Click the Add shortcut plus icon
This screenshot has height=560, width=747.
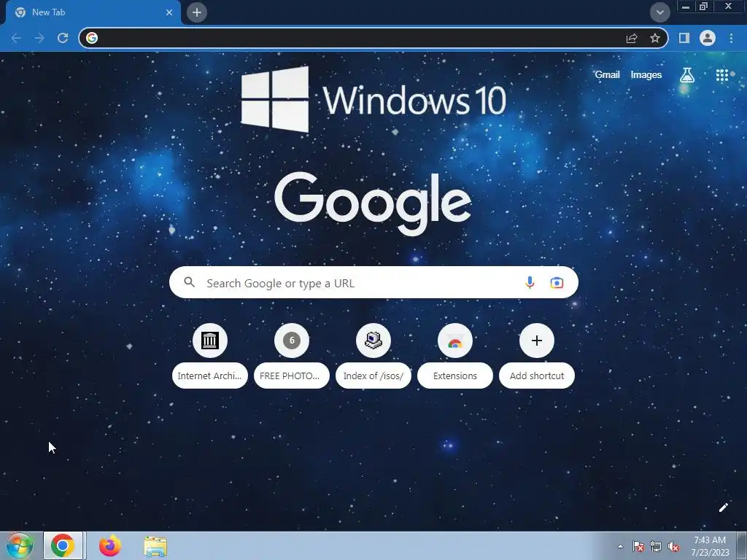pyautogui.click(x=537, y=341)
